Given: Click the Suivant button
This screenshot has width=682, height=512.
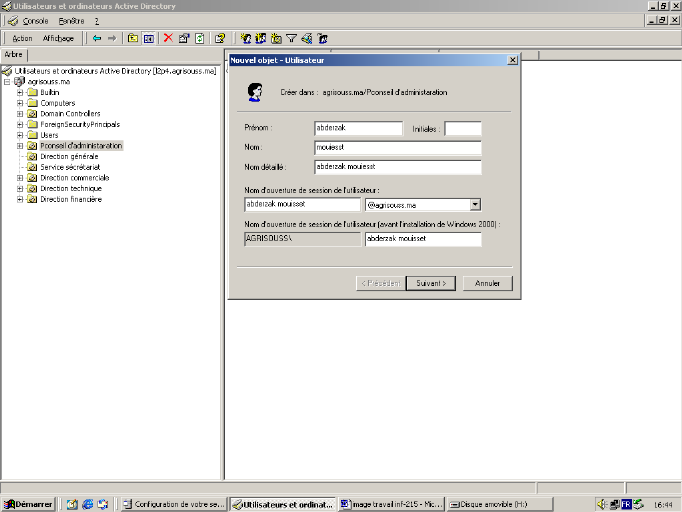Looking at the screenshot, I should click(431, 283).
